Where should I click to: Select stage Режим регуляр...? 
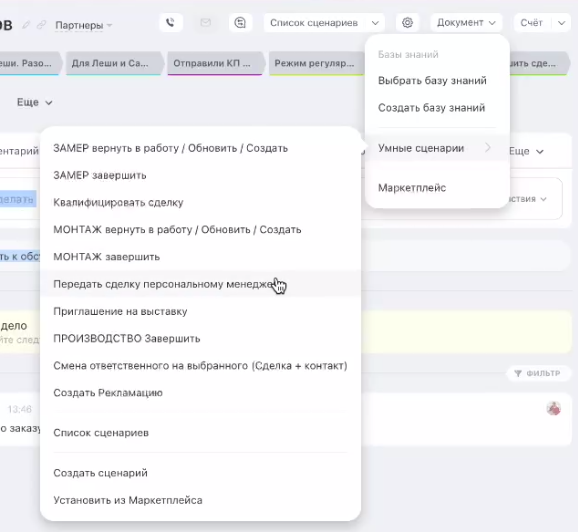(x=317, y=63)
